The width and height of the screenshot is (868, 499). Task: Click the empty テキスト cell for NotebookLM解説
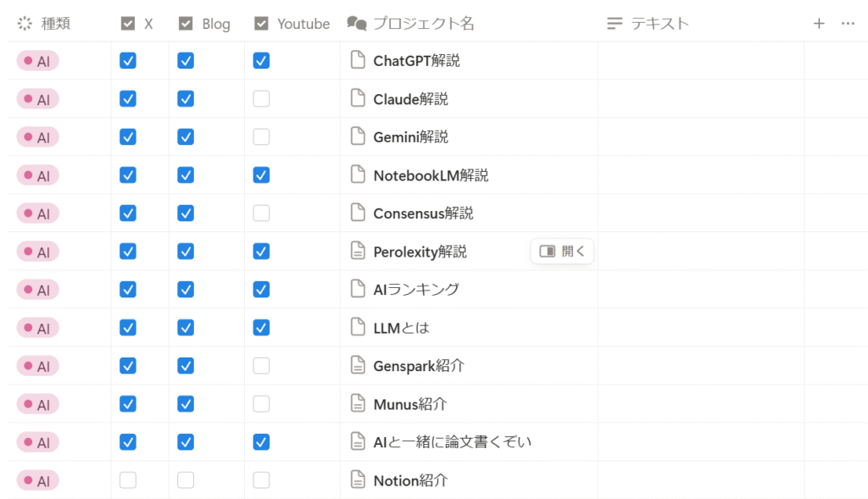(x=700, y=175)
